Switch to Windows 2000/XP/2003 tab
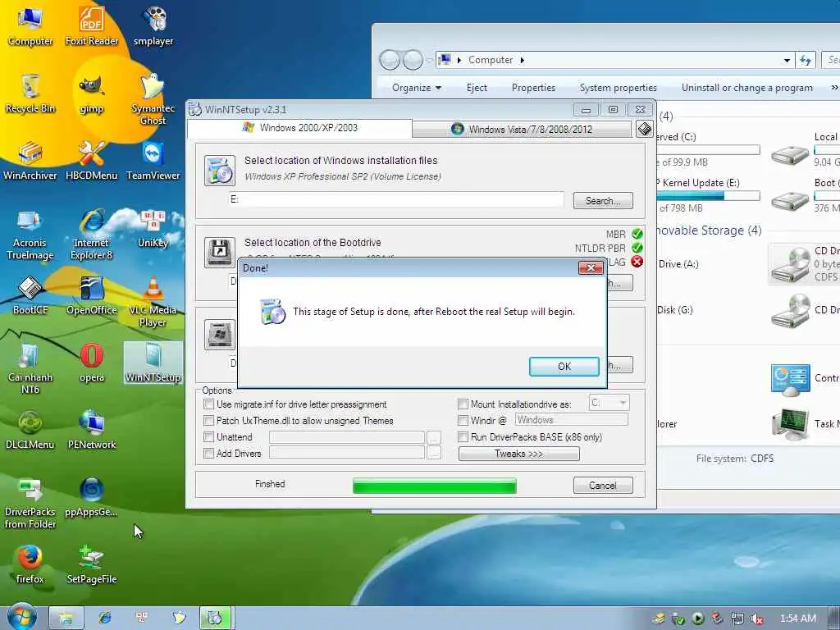This screenshot has height=630, width=840. coord(300,128)
